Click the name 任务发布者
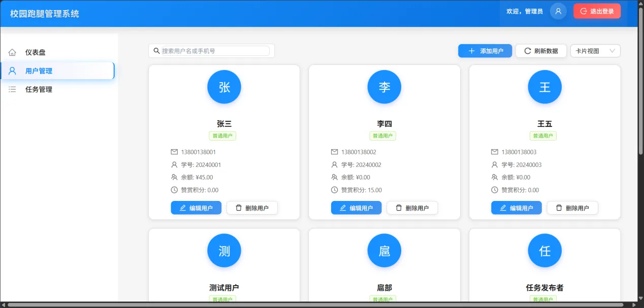Screen dimensions: 644x308 point(545,288)
